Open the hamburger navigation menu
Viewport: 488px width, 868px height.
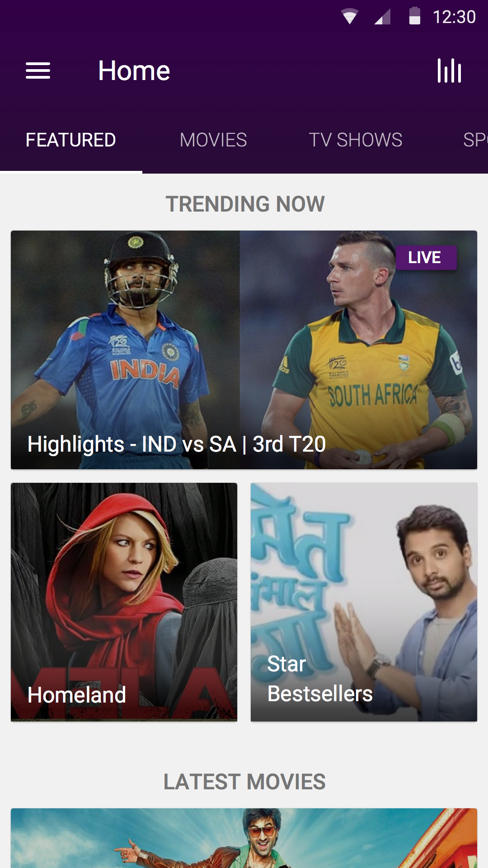click(x=38, y=71)
